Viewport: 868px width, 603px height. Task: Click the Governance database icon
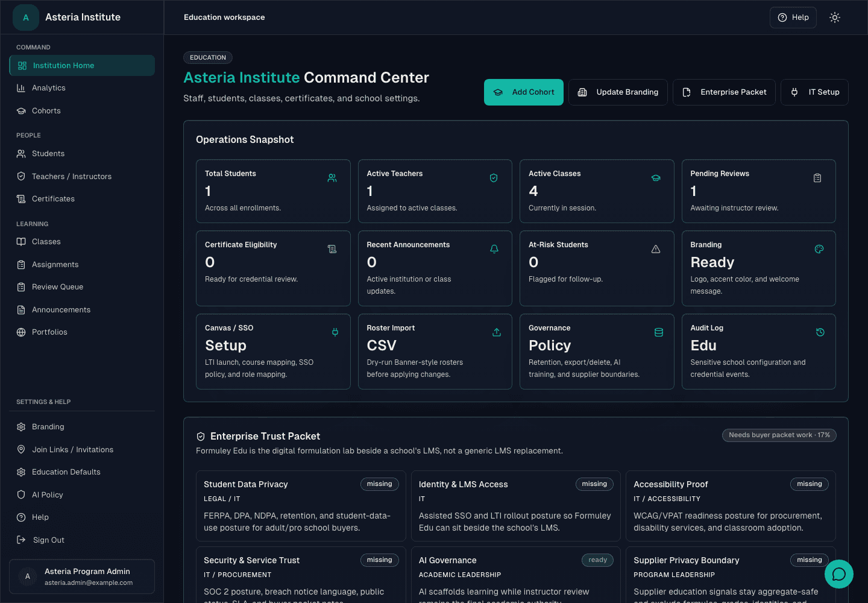[x=659, y=332]
